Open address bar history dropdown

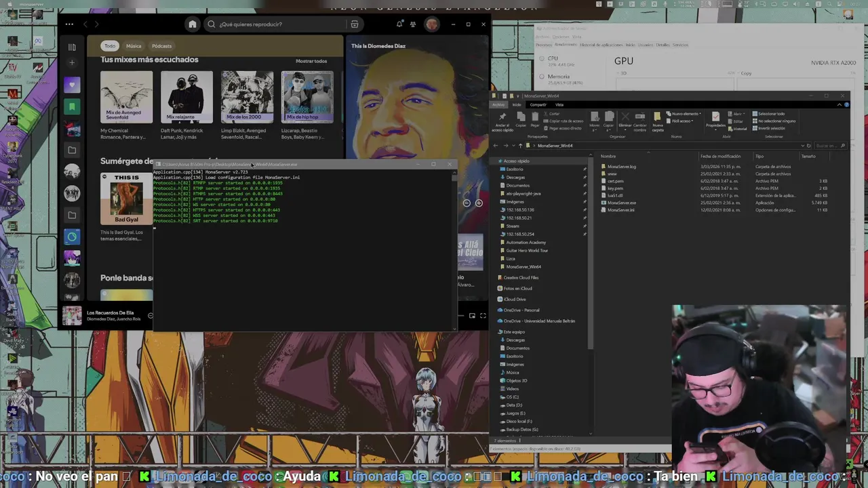point(802,146)
